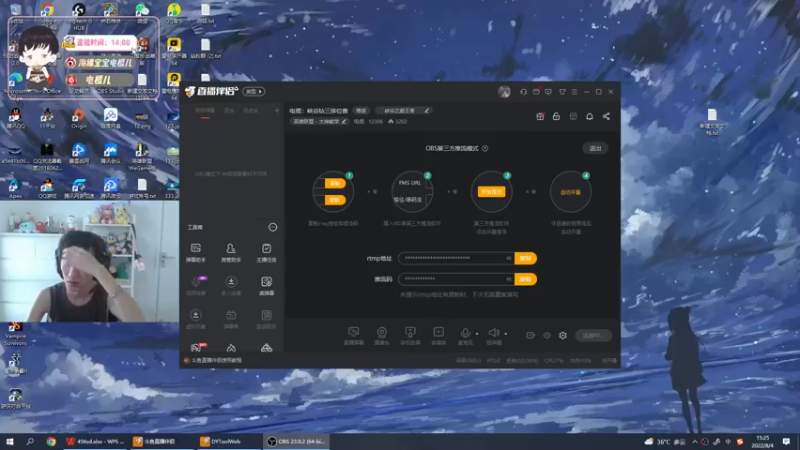
Task: Open the mail inbox icon with red dot
Action: (536, 92)
